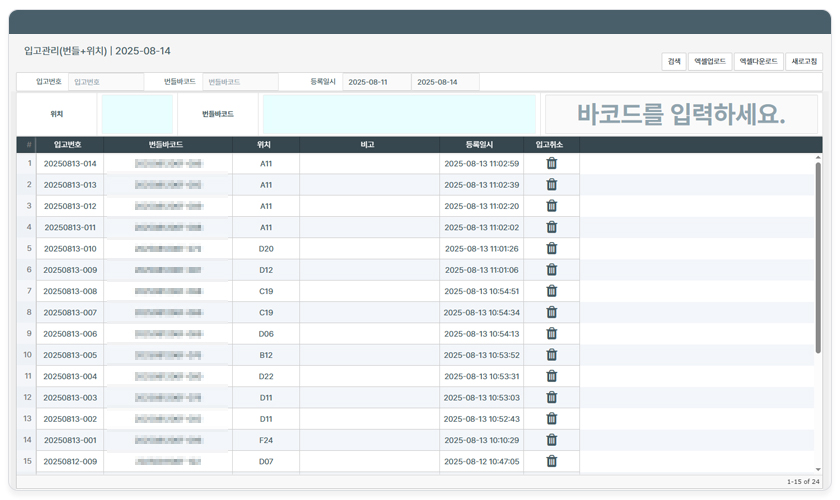Select location cell B12

click(x=266, y=355)
